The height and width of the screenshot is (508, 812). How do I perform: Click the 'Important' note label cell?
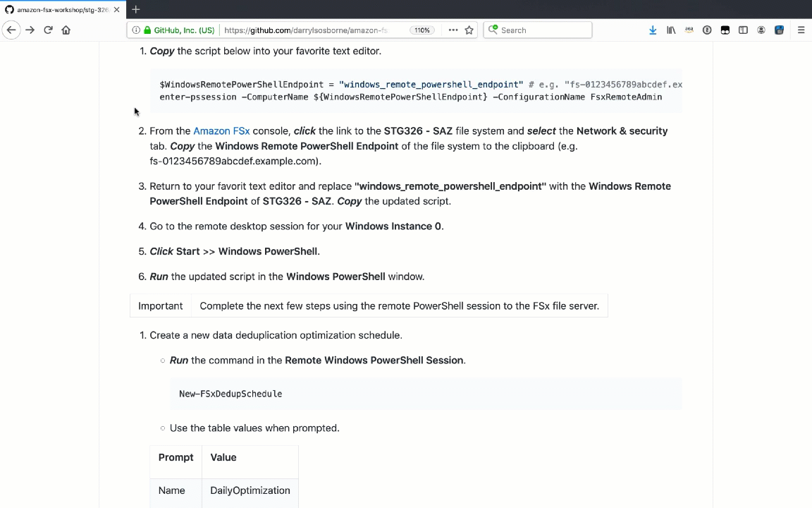161,306
